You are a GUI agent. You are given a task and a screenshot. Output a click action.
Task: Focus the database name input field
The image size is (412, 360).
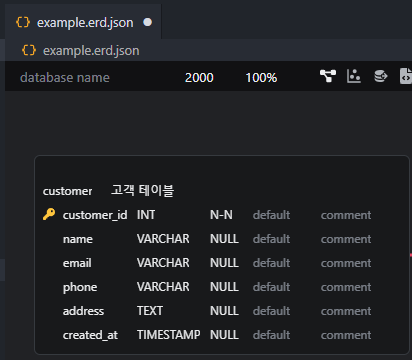[x=65, y=77]
